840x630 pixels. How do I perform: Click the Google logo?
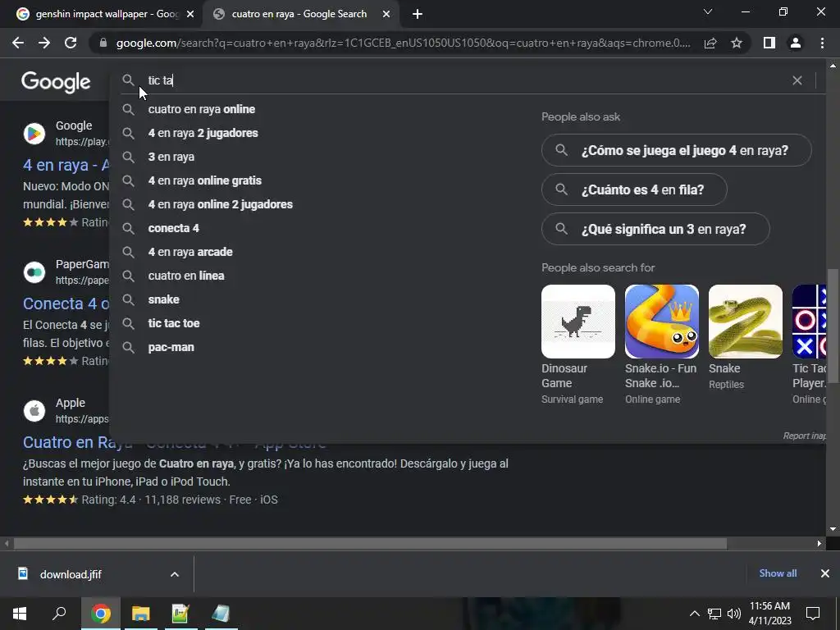tap(56, 82)
